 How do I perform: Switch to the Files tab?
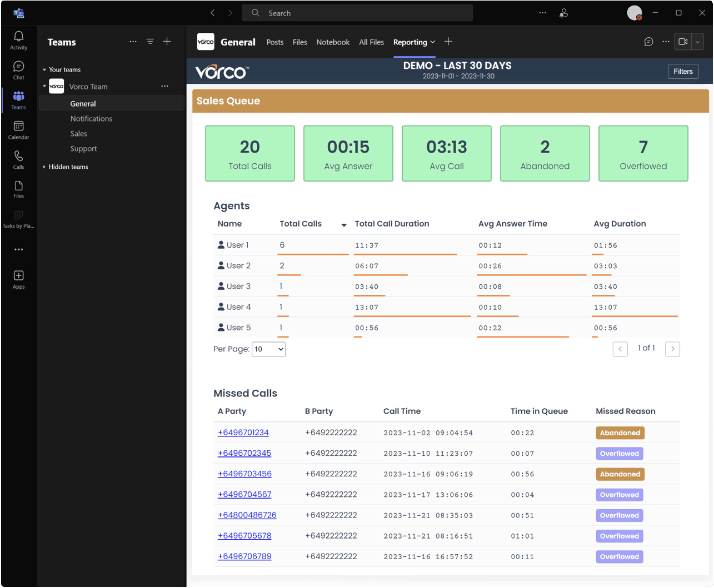click(300, 42)
